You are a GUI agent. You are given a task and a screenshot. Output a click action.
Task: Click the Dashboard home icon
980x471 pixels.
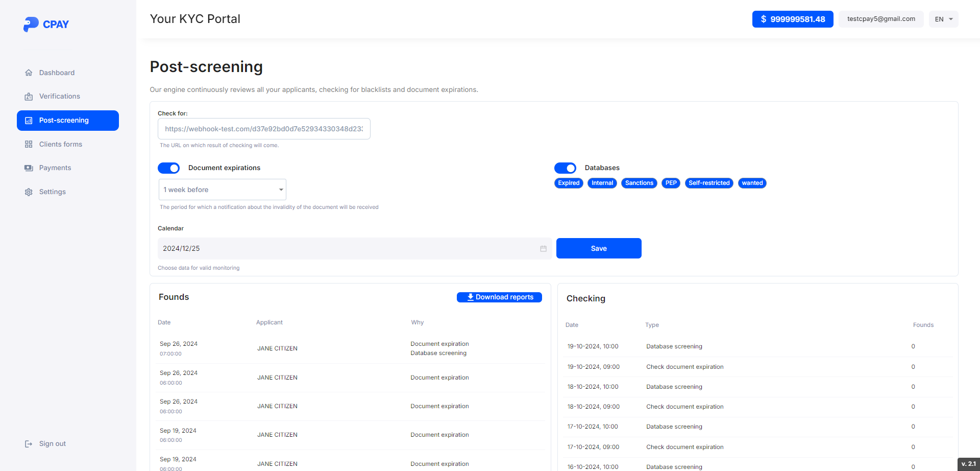point(29,73)
